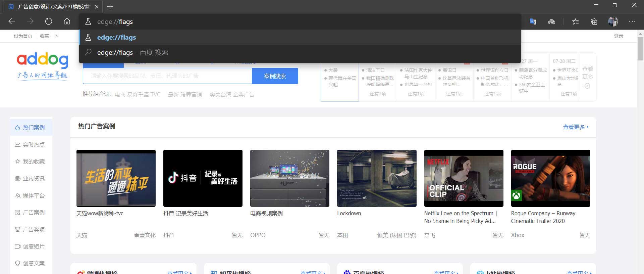This screenshot has height=274, width=644.
Task: Click the 登录 login link
Action: coord(619,36)
